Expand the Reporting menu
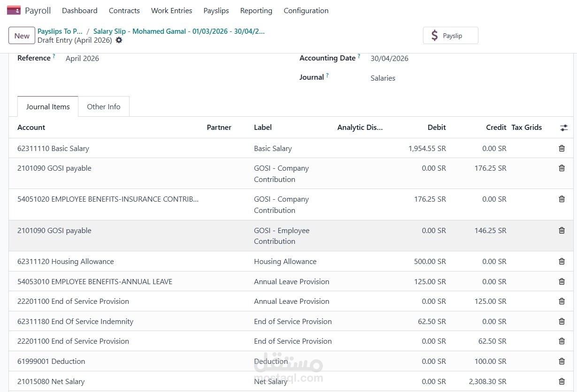The height and width of the screenshot is (392, 577). (256, 10)
